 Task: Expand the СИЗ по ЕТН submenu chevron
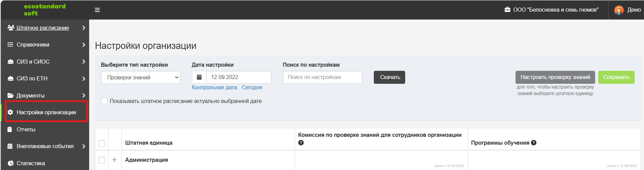pyautogui.click(x=84, y=78)
